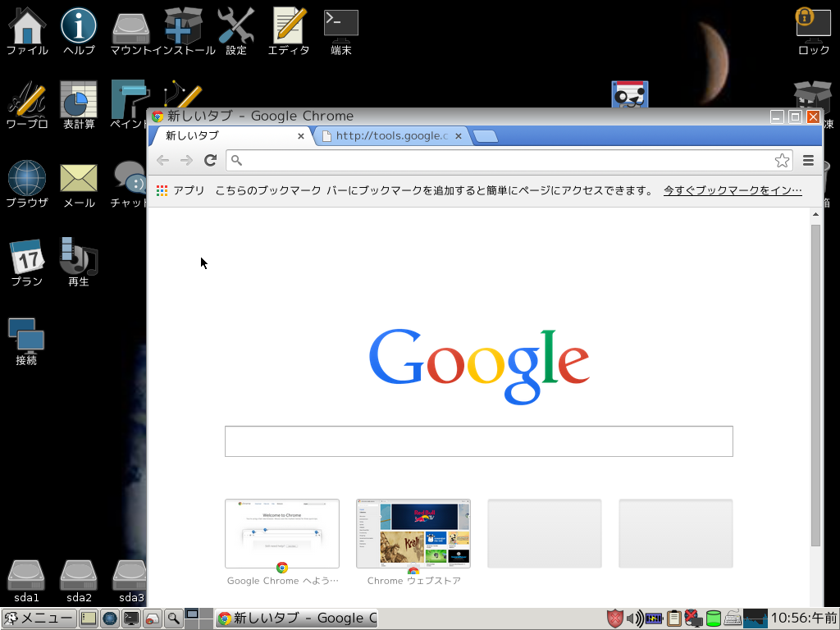Click the clipboard tray icon
The image size is (840, 630).
point(674,619)
